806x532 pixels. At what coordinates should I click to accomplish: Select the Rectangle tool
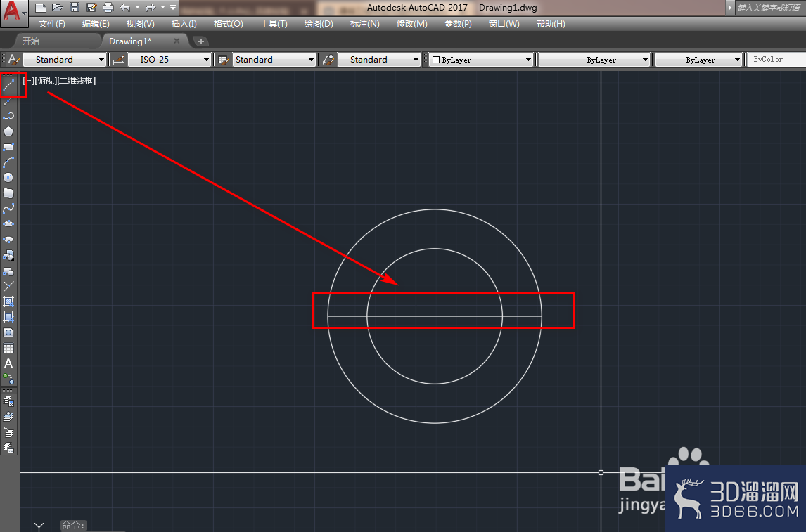pos(8,147)
